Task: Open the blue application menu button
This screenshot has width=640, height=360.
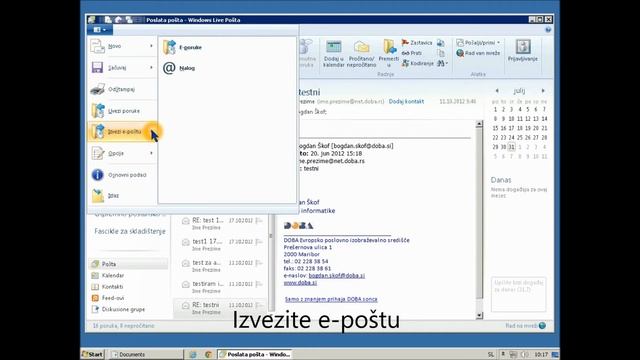Action: point(100,30)
